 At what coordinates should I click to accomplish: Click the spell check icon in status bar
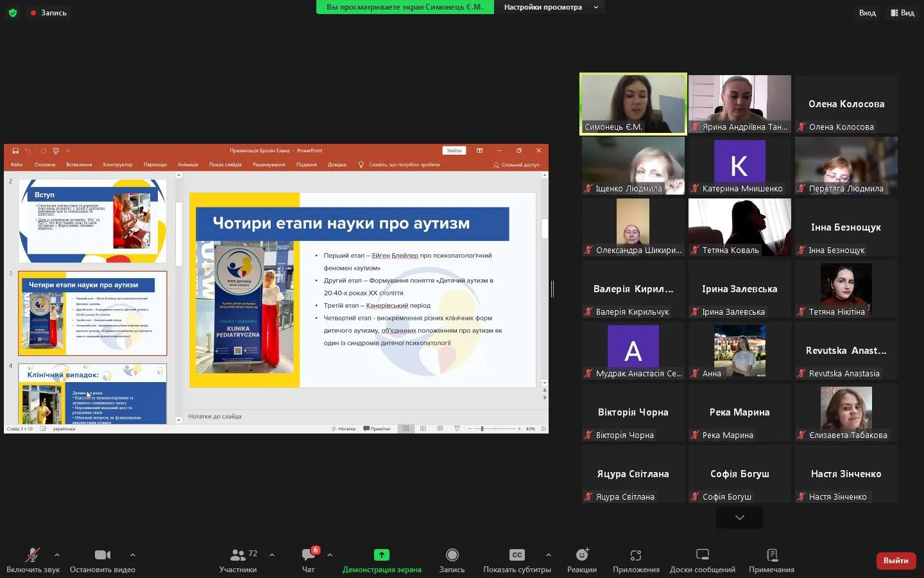(43, 428)
